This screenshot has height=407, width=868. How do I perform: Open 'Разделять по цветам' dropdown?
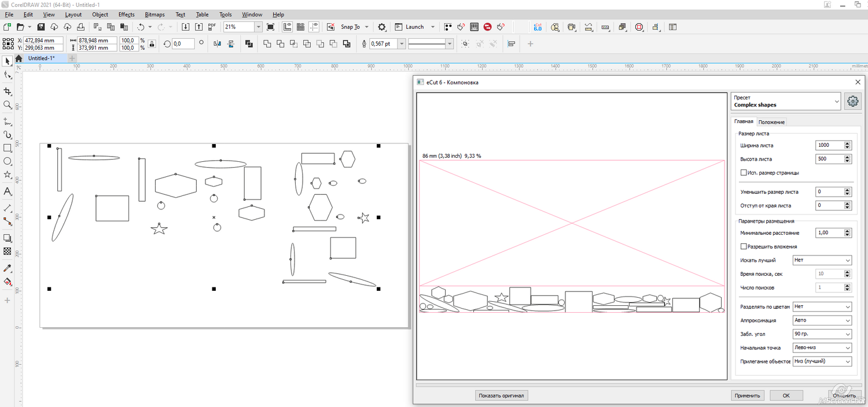pos(822,306)
